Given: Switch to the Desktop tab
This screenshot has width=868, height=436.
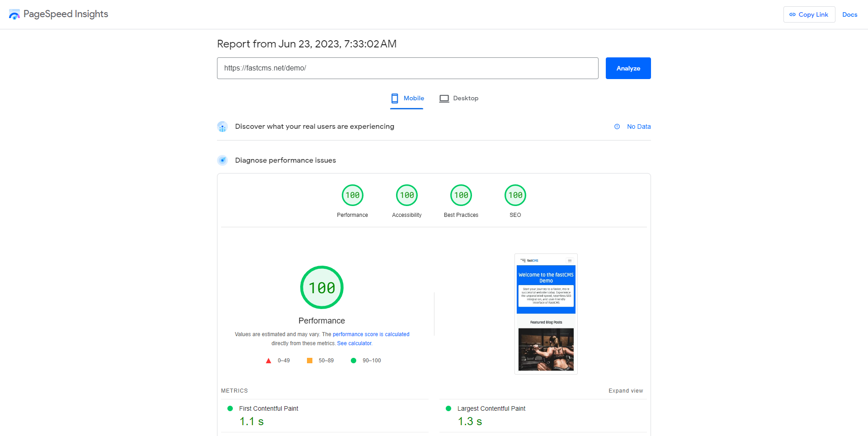Looking at the screenshot, I should coord(459,98).
